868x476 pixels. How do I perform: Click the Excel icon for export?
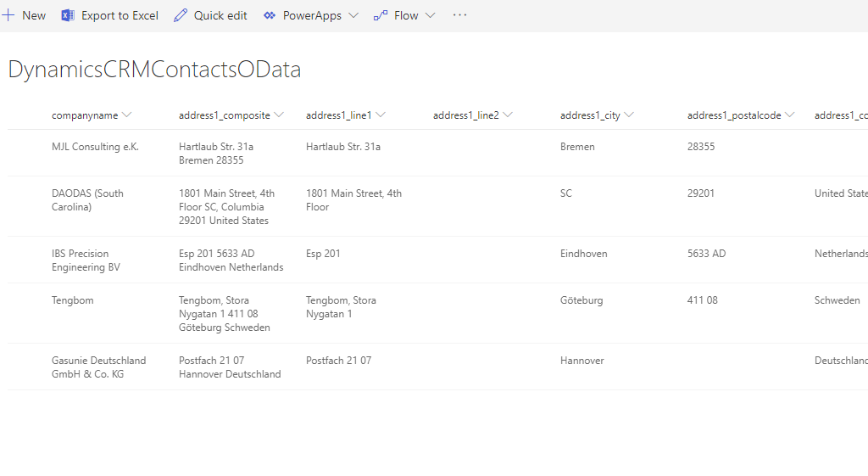click(x=68, y=15)
